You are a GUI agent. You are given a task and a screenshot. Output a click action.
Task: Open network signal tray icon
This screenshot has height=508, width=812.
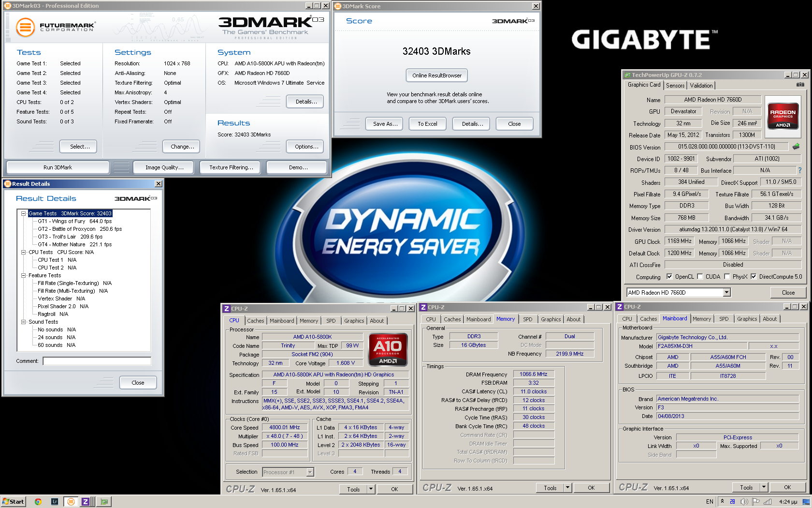click(x=768, y=502)
